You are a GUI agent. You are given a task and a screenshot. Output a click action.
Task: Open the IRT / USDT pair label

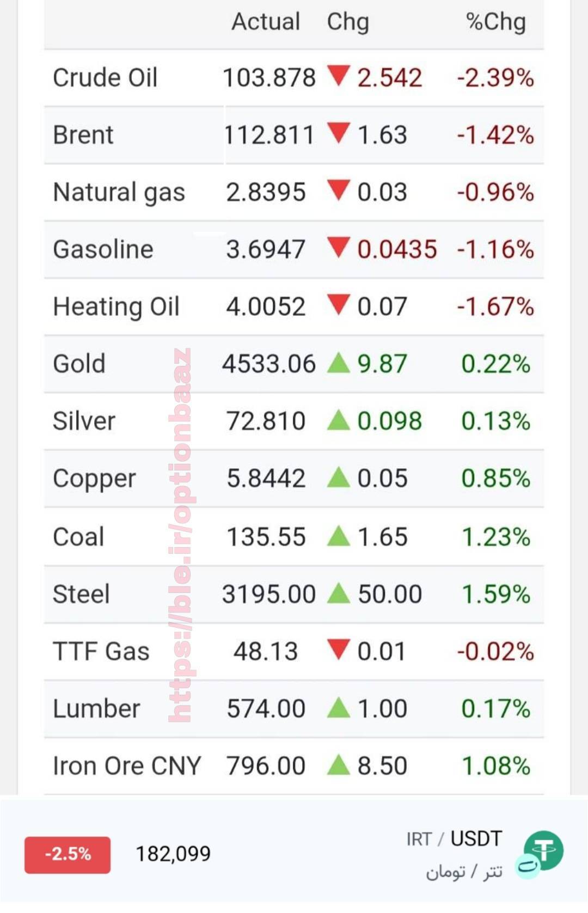[x=454, y=839]
